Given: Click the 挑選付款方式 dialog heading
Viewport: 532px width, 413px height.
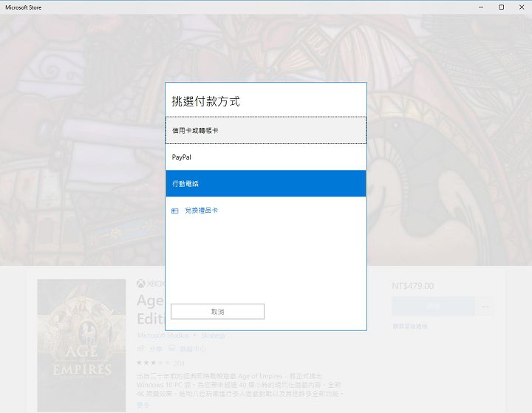Looking at the screenshot, I should pos(205,101).
